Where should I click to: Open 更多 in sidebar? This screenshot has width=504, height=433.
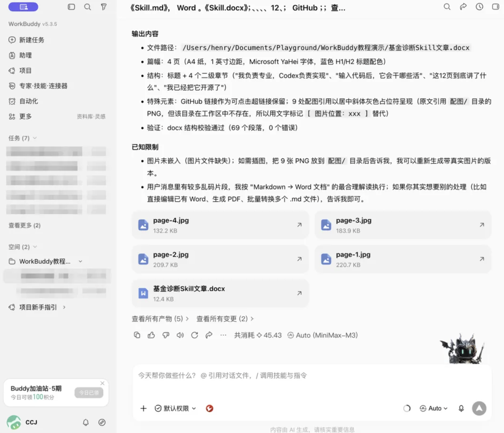pos(20,116)
